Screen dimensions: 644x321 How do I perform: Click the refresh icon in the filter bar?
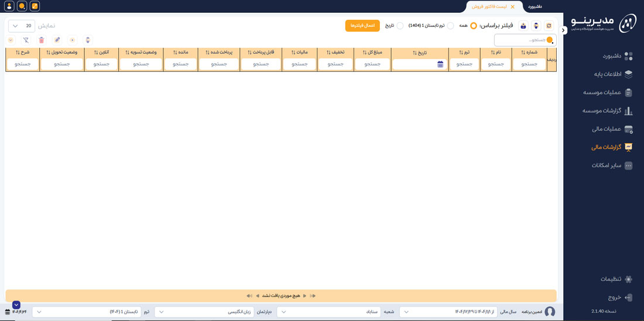pos(549,26)
